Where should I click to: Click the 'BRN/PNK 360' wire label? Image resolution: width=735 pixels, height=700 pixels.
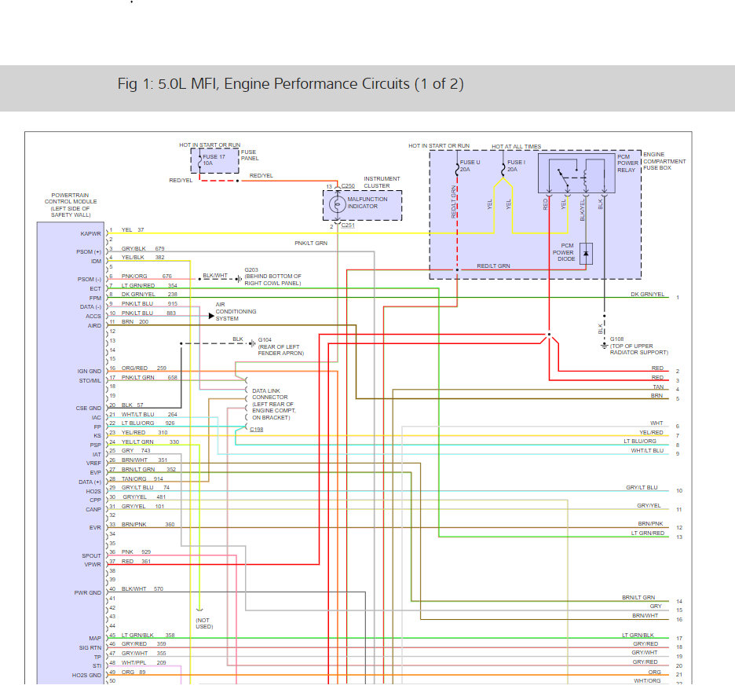click(148, 524)
